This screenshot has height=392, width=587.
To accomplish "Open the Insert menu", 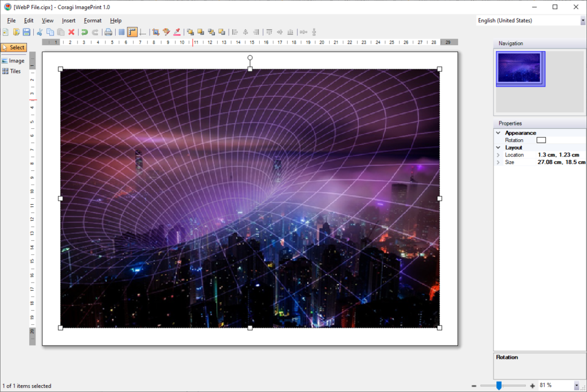I will pyautogui.click(x=69, y=21).
